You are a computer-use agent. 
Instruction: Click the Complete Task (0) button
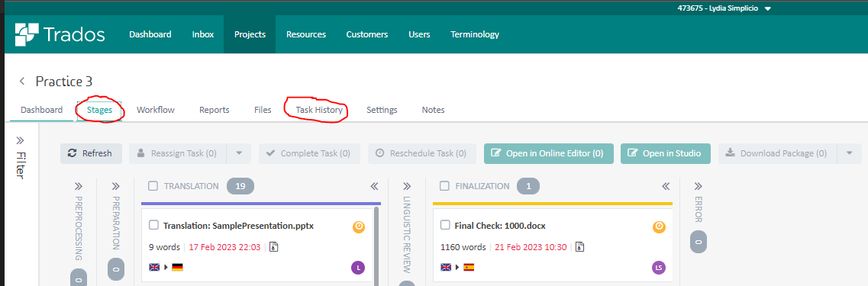tap(309, 153)
